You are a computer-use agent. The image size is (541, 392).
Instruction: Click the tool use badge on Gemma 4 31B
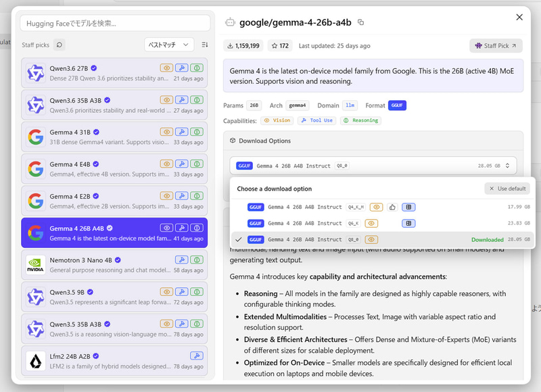(182, 132)
